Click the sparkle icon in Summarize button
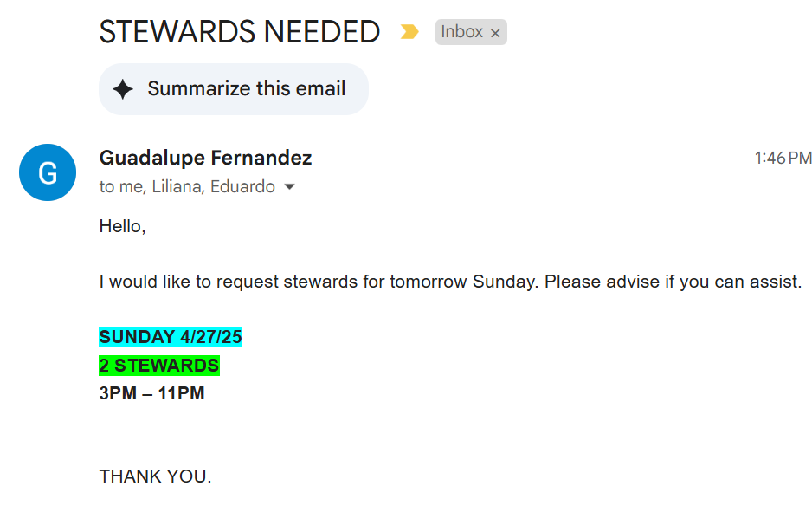Image resolution: width=812 pixels, height=525 pixels. coord(124,89)
